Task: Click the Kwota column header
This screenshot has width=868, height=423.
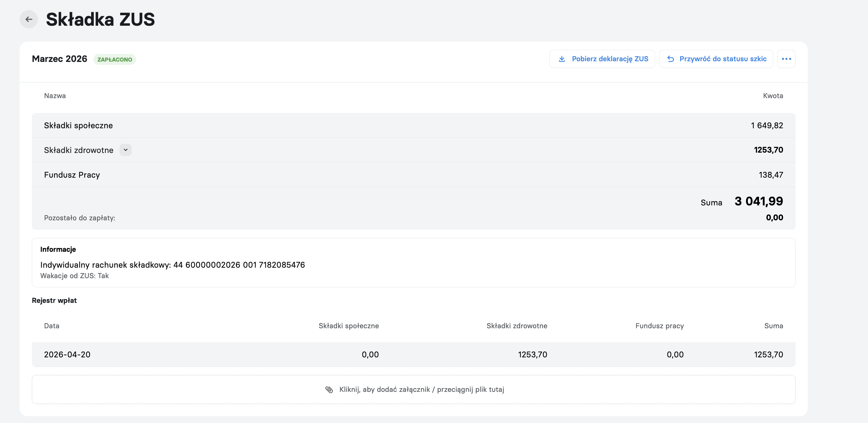Action: [773, 96]
